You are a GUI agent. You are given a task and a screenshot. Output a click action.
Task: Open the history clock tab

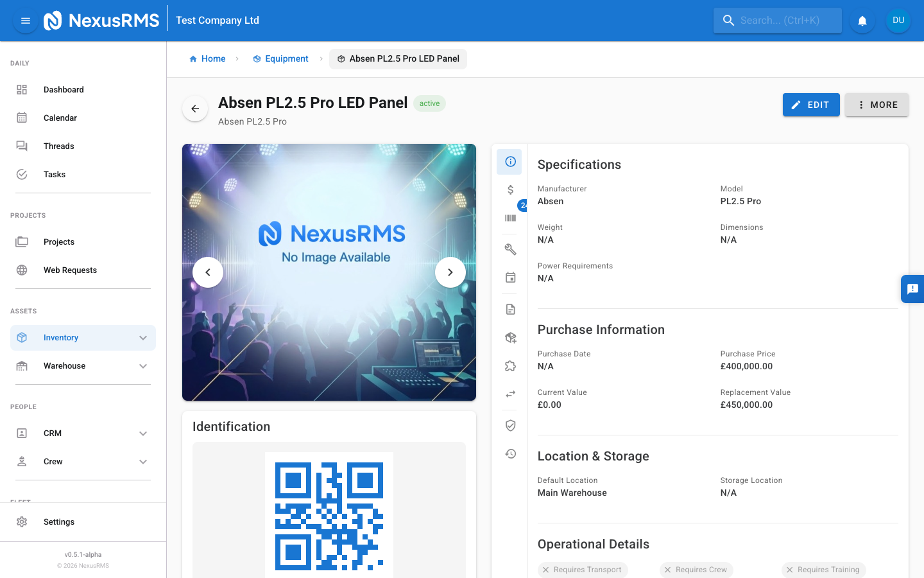click(510, 454)
